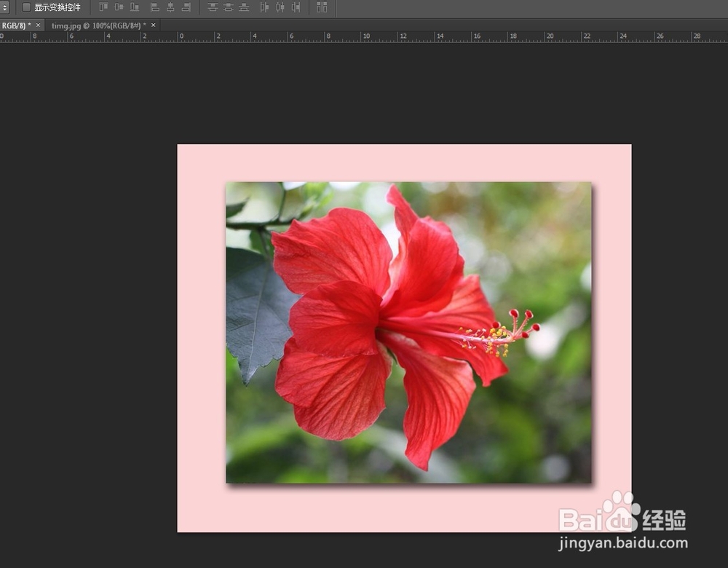Click the Auto-Align Layers icon
728x568 pixels.
(322, 7)
